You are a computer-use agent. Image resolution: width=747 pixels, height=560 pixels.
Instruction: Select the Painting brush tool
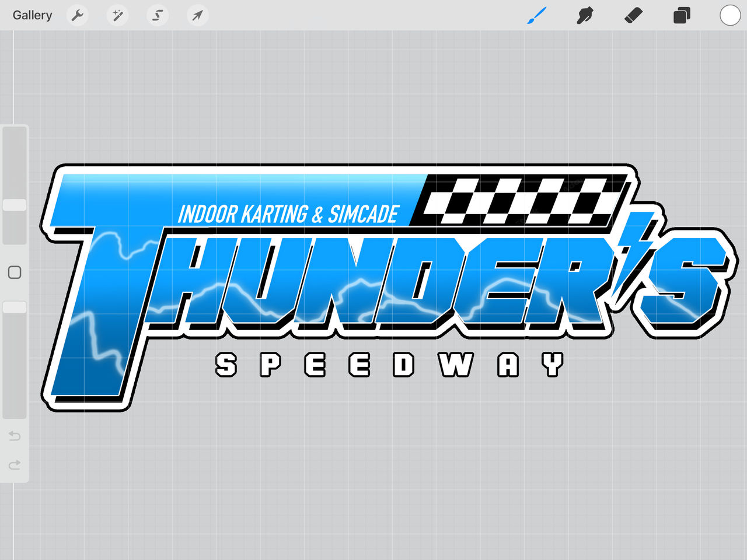pos(536,15)
